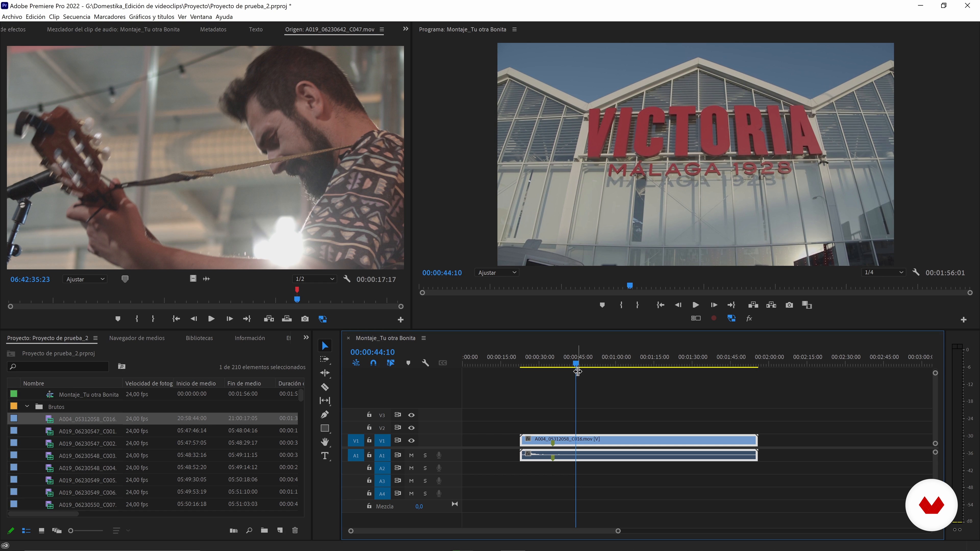Screen dimensions: 980x551
Task: Select the Type tool
Action: (x=325, y=456)
